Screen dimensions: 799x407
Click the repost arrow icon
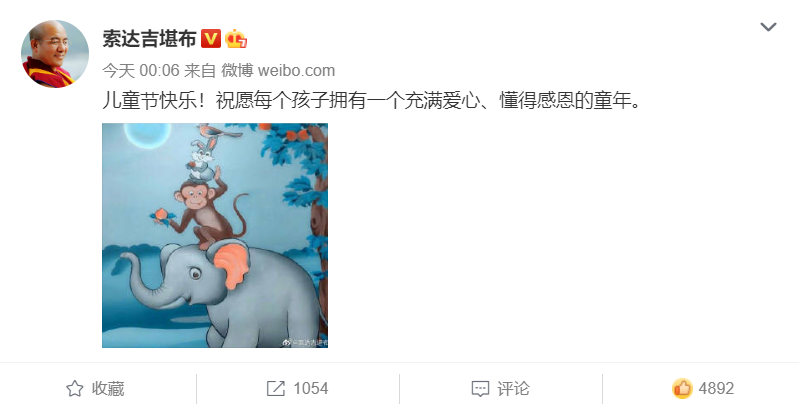pos(276,389)
